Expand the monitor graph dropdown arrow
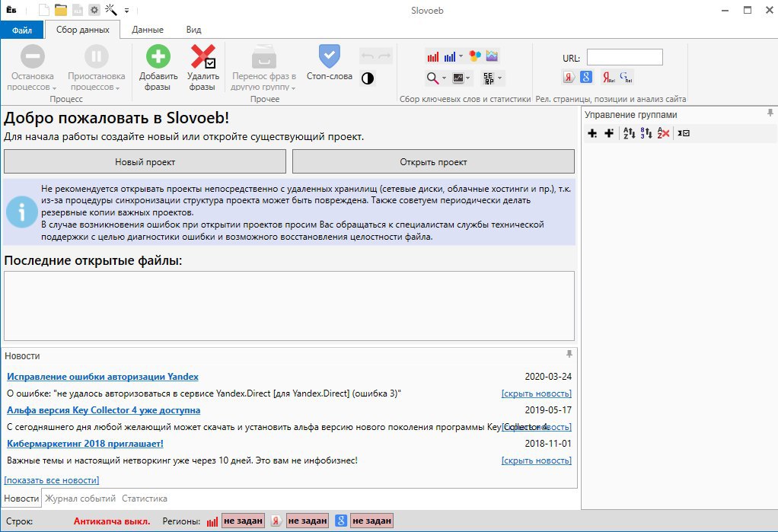 coord(468,78)
